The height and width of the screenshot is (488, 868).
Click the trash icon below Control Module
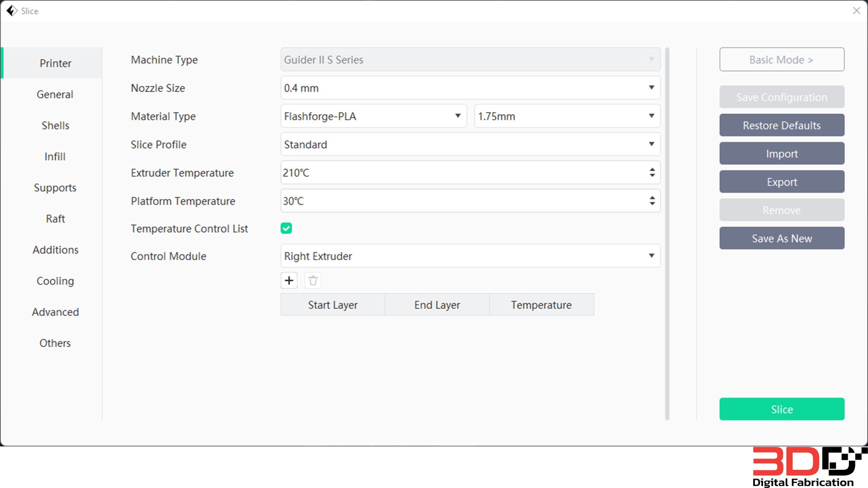[313, 281]
